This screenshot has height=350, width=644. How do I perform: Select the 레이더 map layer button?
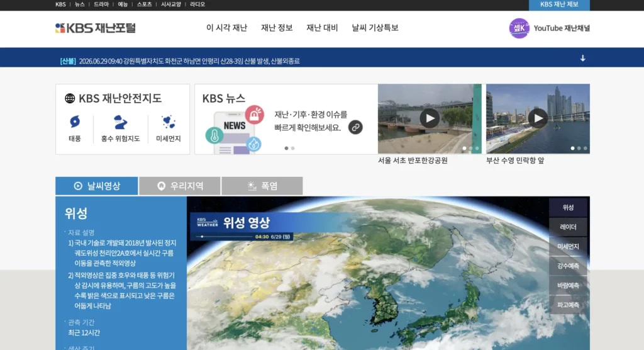(568, 227)
